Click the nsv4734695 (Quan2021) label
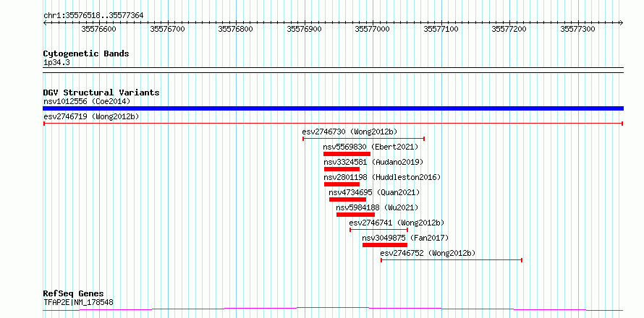The image size is (644, 318). click(374, 192)
